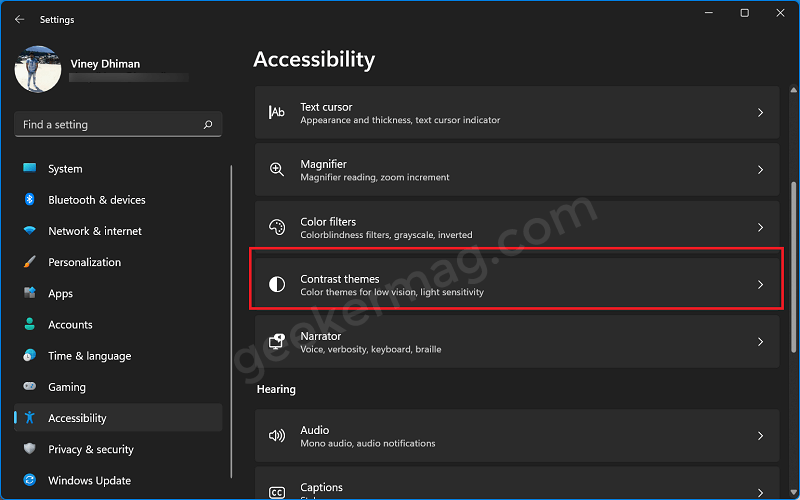Image resolution: width=800 pixels, height=500 pixels.
Task: Expand the Contrast themes row chevron
Action: click(760, 284)
